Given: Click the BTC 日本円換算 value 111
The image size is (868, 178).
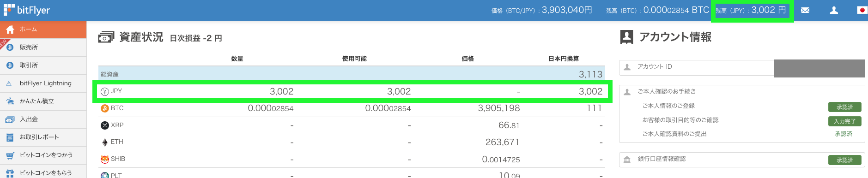Looking at the screenshot, I should 594,108.
